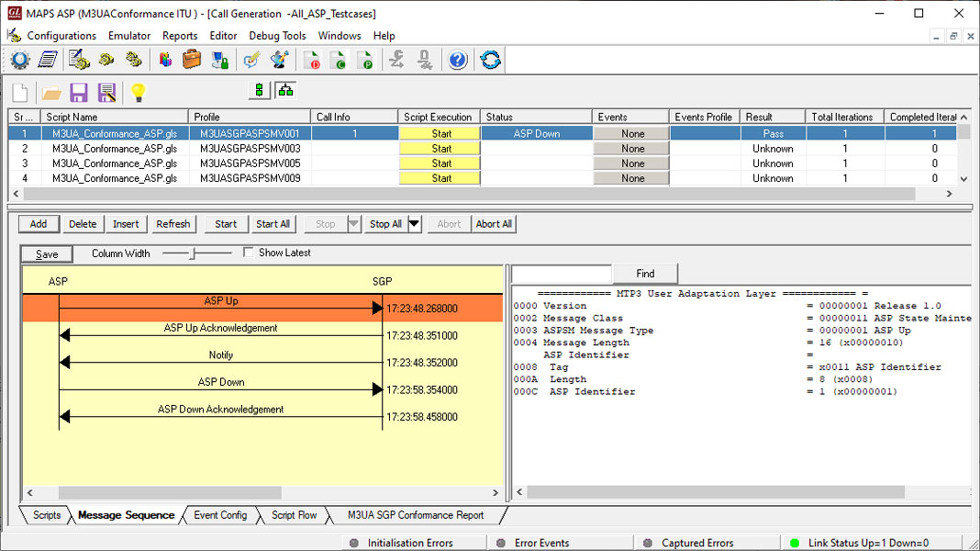Screen dimensions: 980x551
Task: Click the document icon with red D
Action: 311,60
